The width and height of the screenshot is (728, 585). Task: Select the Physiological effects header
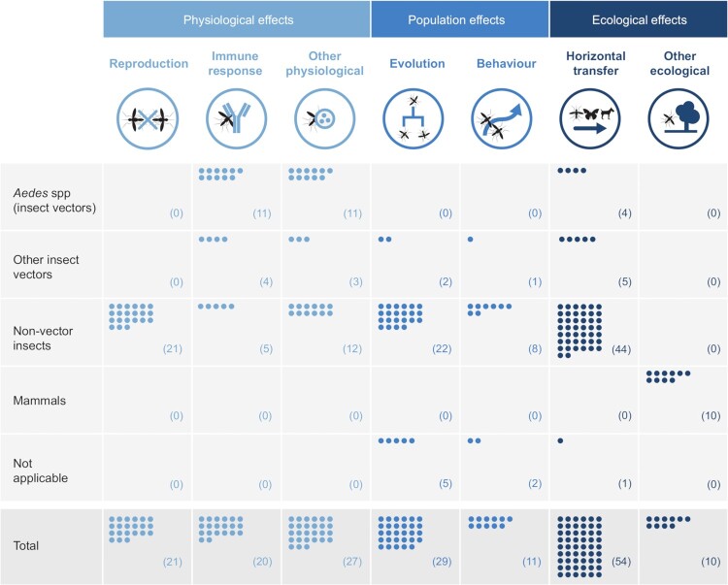tap(237, 19)
